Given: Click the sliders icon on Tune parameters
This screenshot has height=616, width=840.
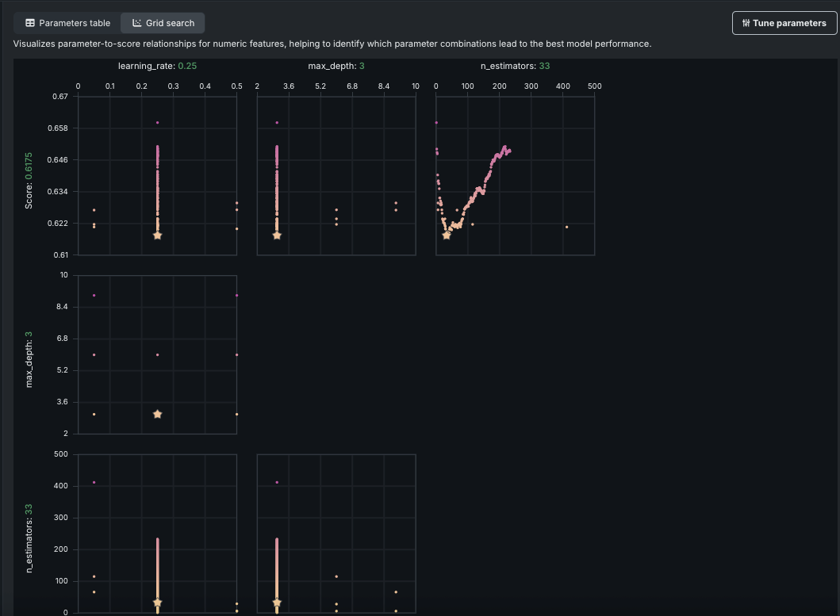Looking at the screenshot, I should [746, 23].
